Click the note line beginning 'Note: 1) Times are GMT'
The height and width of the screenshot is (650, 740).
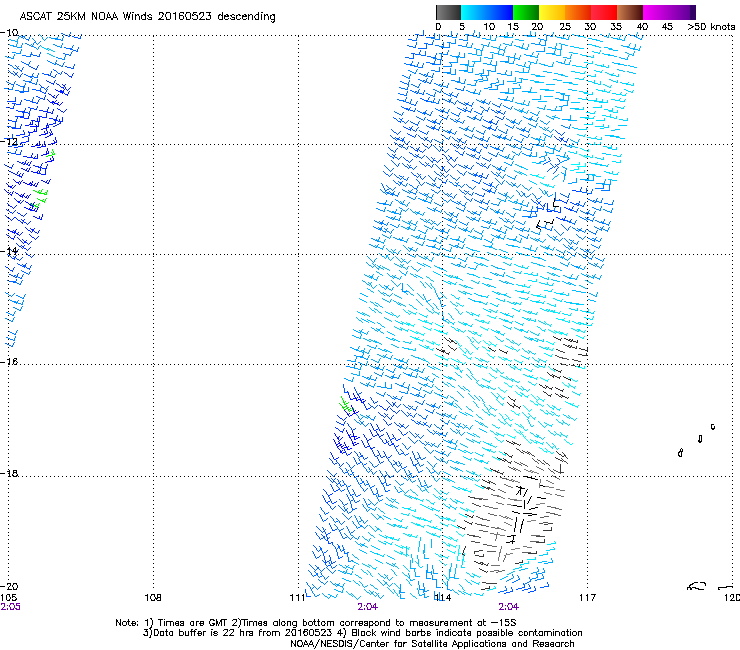[x=316, y=623]
